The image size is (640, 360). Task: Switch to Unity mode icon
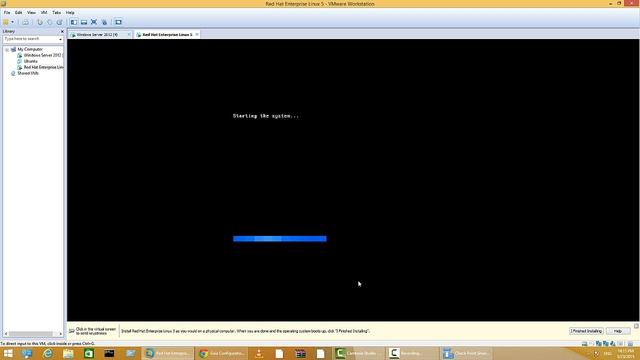pyautogui.click(x=104, y=22)
